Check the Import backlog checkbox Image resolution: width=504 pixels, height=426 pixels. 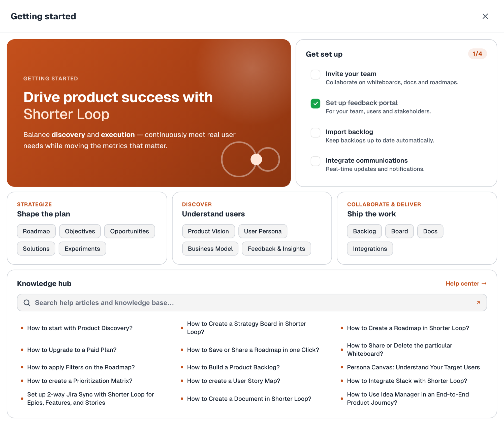click(315, 132)
